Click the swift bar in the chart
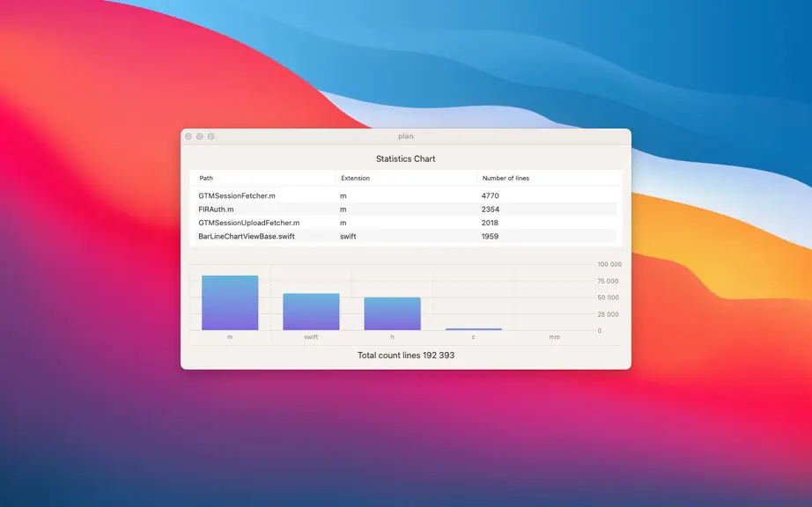The height and width of the screenshot is (507, 812). pyautogui.click(x=311, y=312)
